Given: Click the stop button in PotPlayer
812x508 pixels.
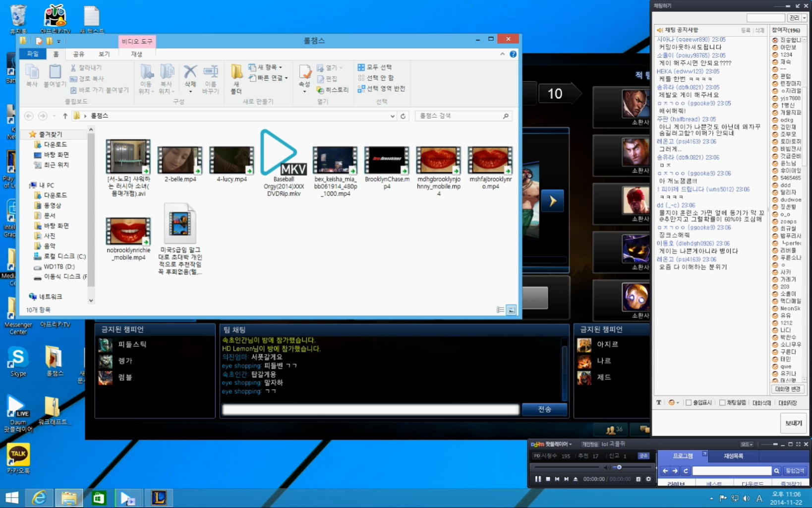Looking at the screenshot, I should pyautogui.click(x=548, y=479).
